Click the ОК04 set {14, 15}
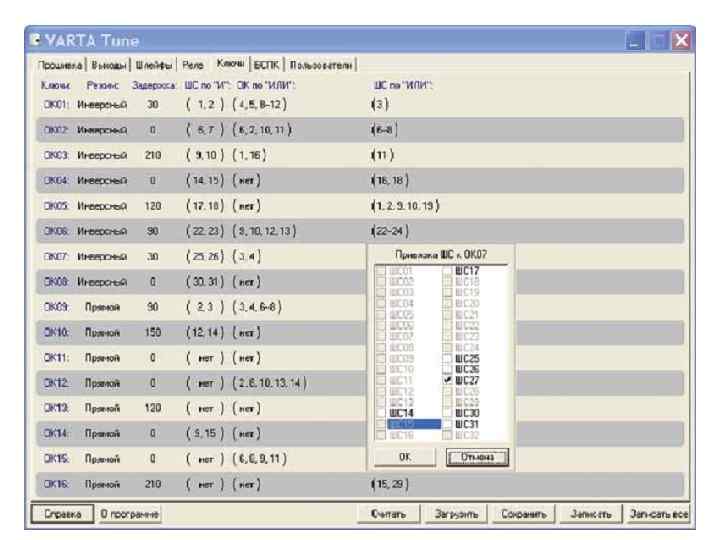Image resolution: width=720 pixels, height=540 pixels. point(205,180)
